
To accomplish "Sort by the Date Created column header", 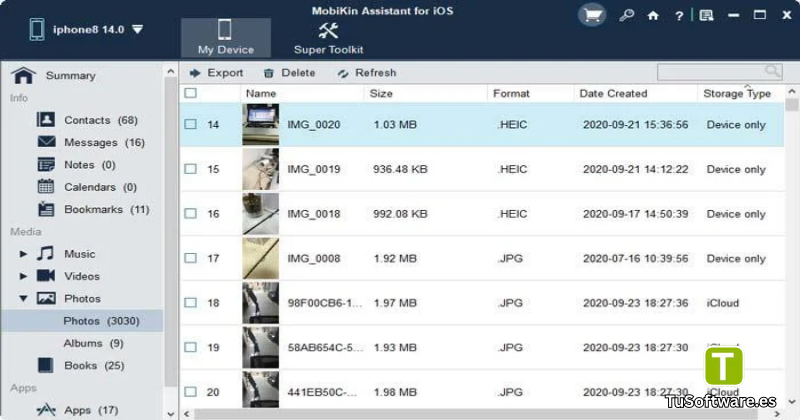I will (635, 93).
